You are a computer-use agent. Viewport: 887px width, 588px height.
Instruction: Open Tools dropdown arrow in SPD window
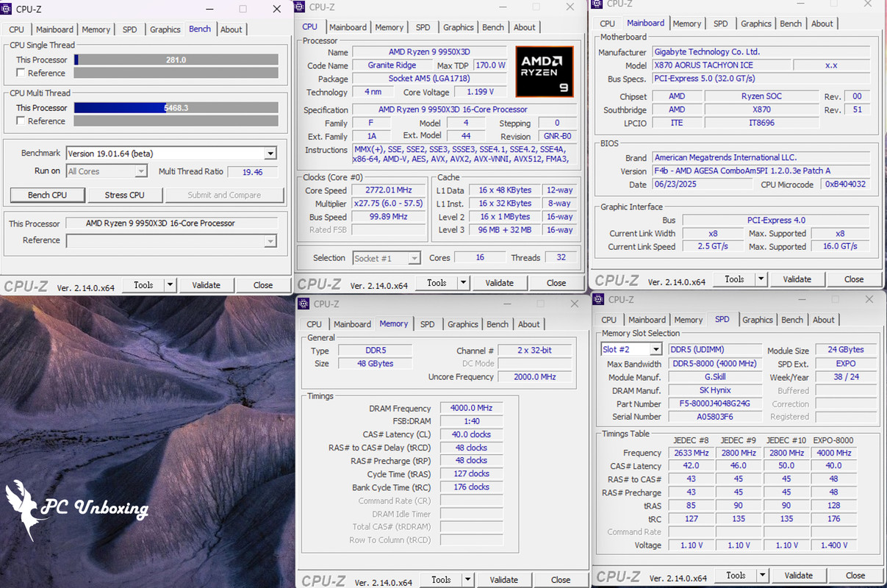click(x=762, y=576)
